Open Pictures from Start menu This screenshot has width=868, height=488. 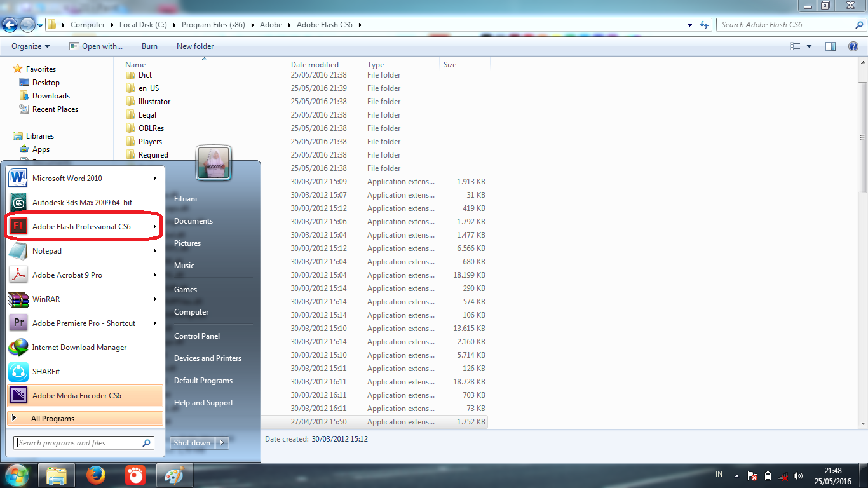click(187, 243)
